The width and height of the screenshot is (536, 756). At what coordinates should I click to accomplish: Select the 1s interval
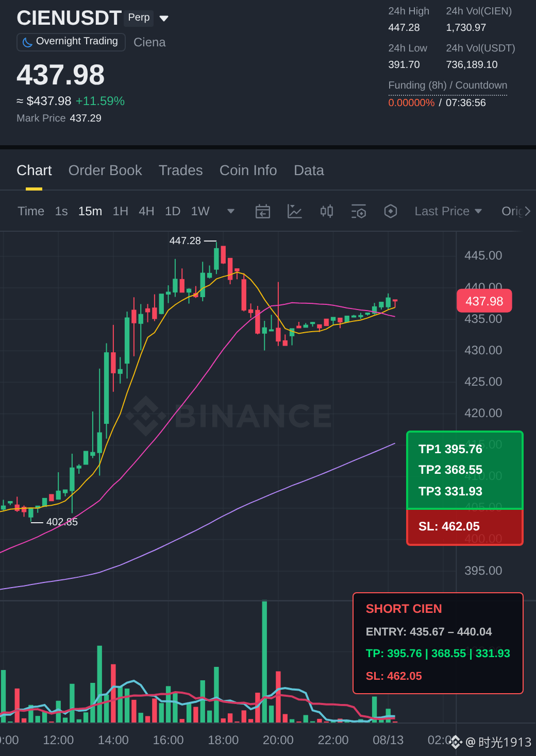[x=61, y=211]
